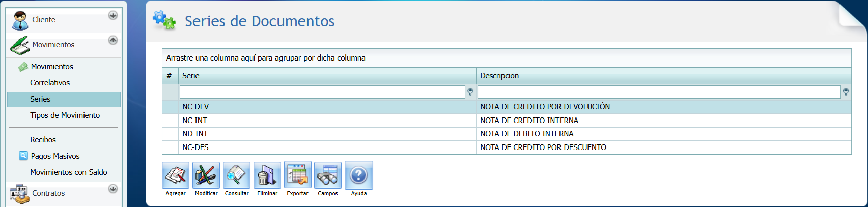The image size is (868, 207).
Task: Open the Recibos menu item
Action: [x=43, y=140]
